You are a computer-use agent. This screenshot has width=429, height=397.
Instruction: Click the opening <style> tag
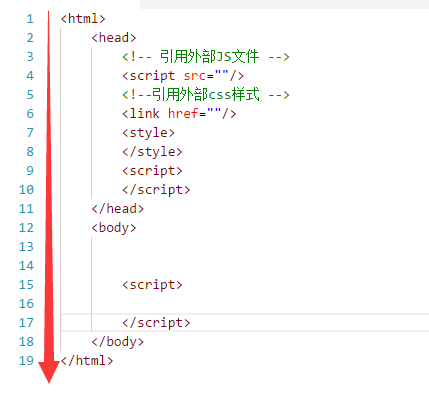click(148, 133)
